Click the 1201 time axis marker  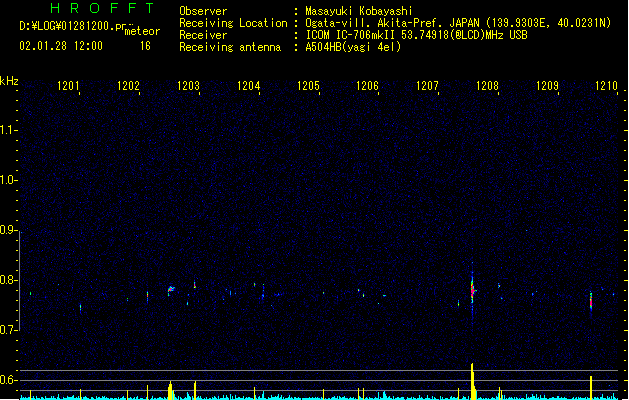[x=68, y=85]
